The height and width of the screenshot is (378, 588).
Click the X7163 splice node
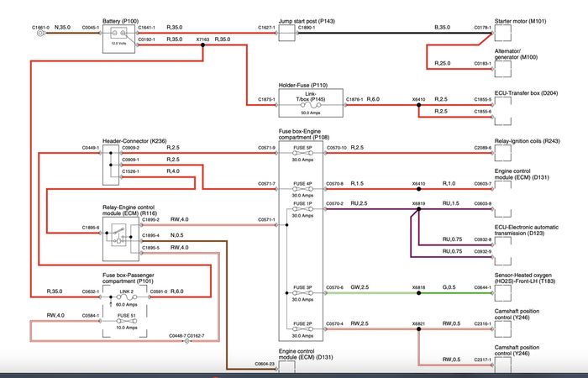tap(203, 45)
